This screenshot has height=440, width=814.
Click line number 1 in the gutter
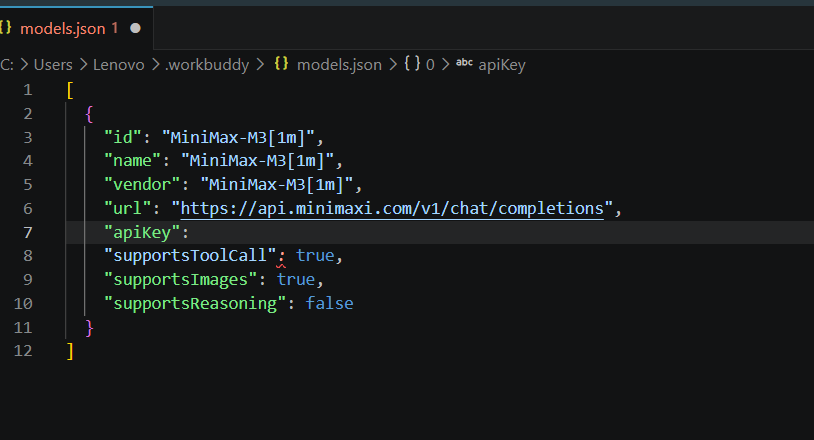tap(28, 90)
